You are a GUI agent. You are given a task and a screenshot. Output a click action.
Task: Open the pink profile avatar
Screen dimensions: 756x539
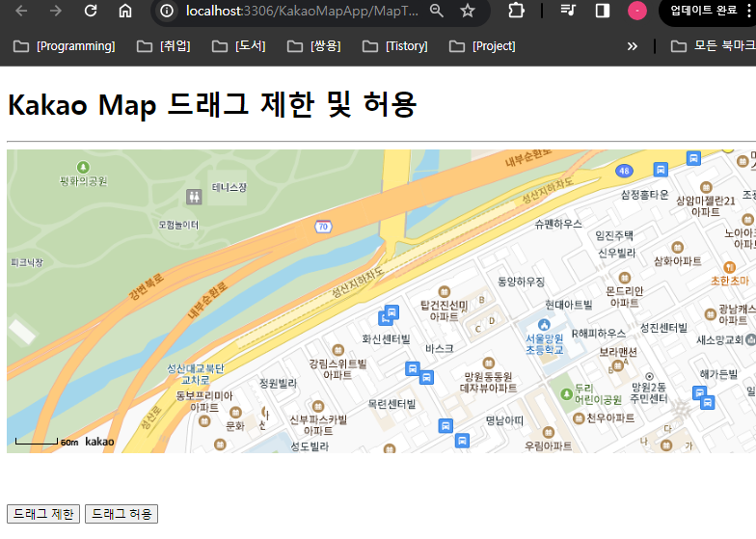636,11
